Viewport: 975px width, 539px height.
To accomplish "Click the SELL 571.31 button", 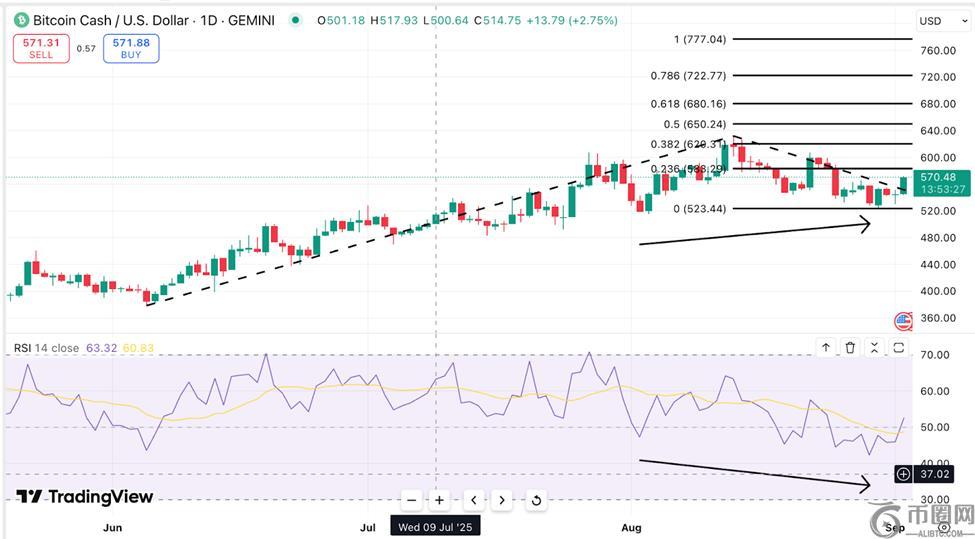I will [x=41, y=48].
